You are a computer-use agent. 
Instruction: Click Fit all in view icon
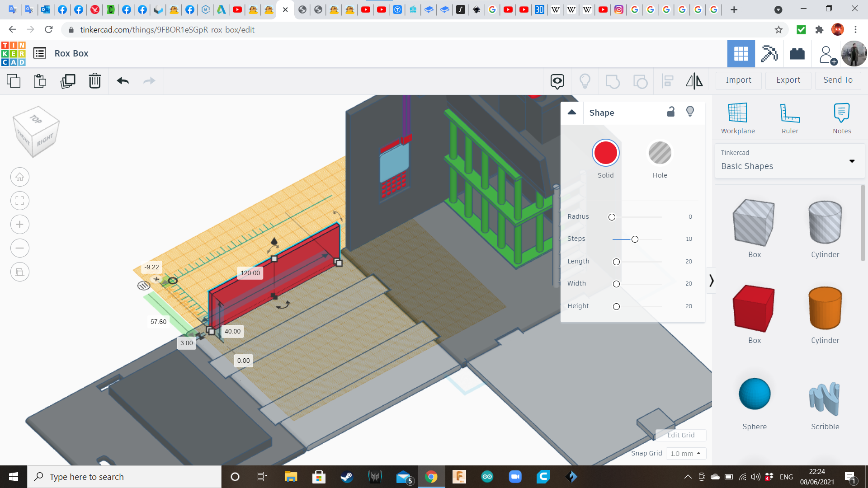pyautogui.click(x=20, y=201)
